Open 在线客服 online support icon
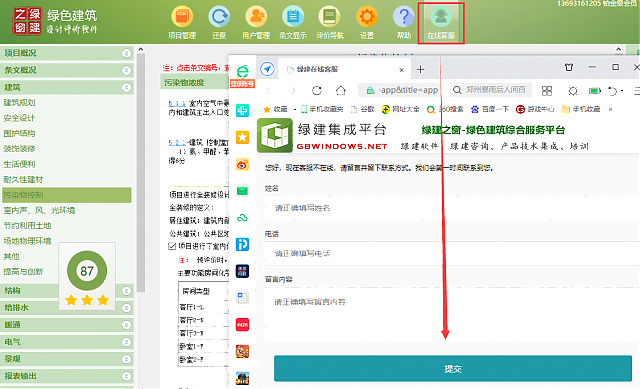The image size is (640, 389). 441,17
